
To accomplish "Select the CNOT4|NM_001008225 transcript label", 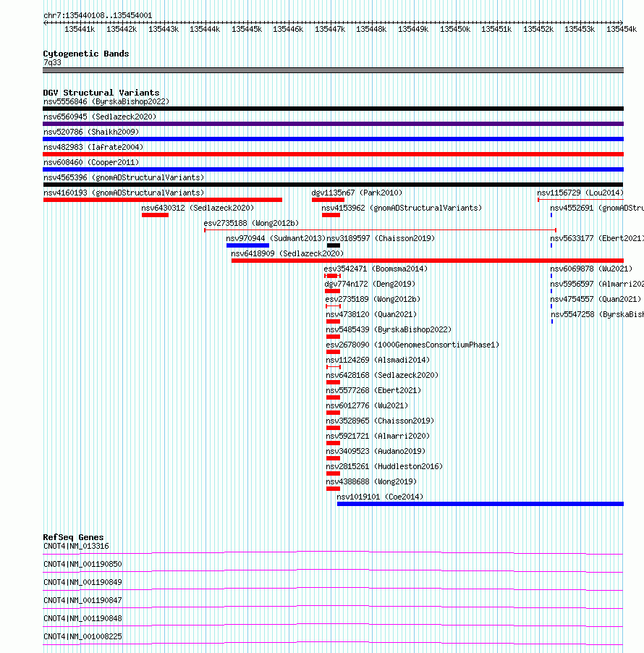I will (x=82, y=637).
